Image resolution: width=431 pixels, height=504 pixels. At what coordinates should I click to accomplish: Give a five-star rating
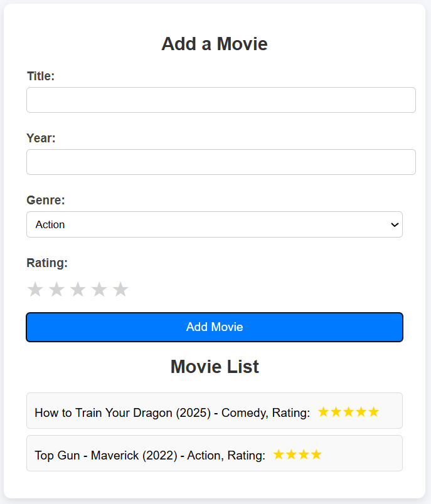point(120,290)
